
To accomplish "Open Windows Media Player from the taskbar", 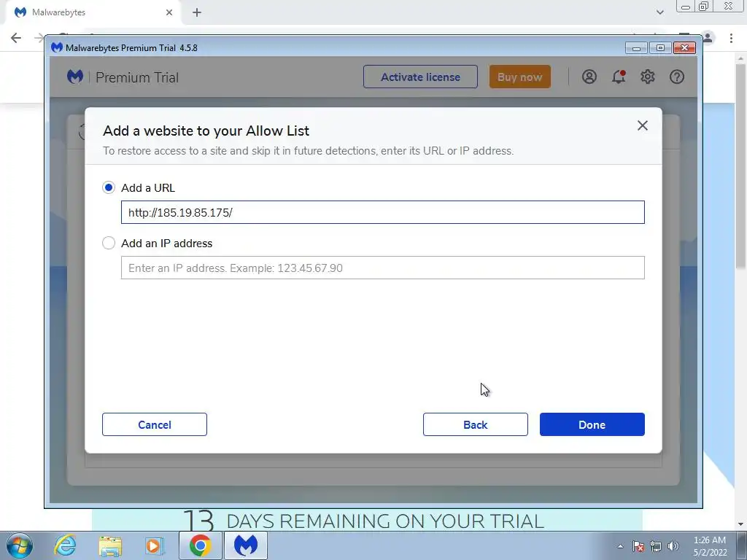I will (x=155, y=545).
